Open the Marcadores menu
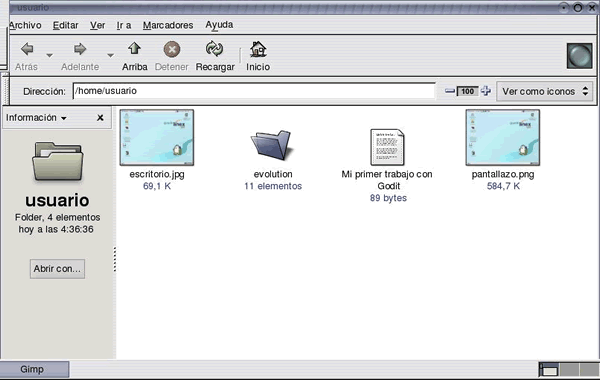This screenshot has height=380, width=600. tap(168, 25)
